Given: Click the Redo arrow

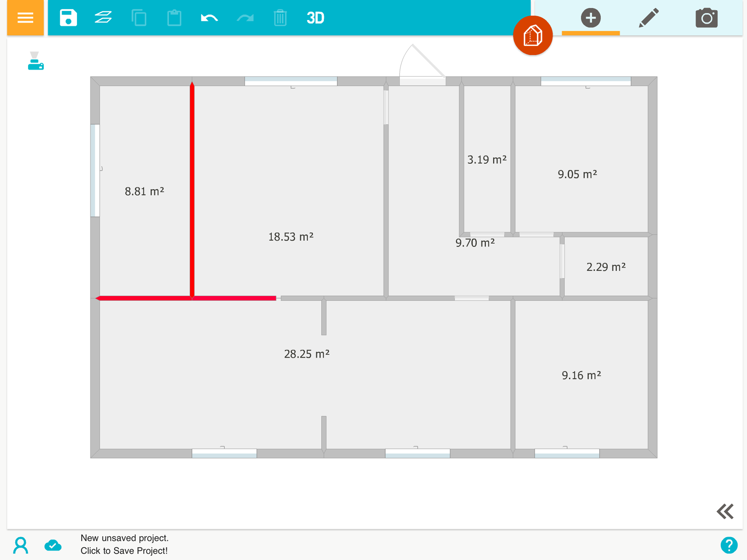Looking at the screenshot, I should click(245, 18).
